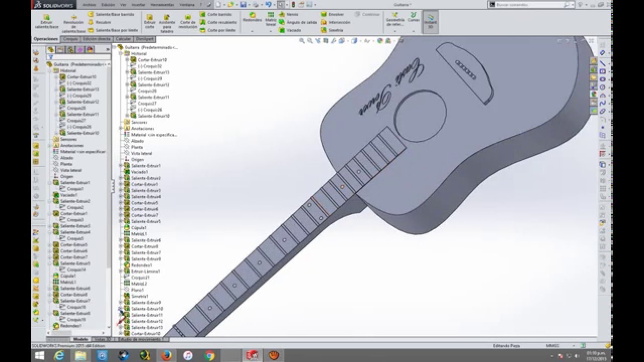Expand Cortar-Extruir10 in left panel Historial
The height and width of the screenshot is (362, 644).
(56, 77)
